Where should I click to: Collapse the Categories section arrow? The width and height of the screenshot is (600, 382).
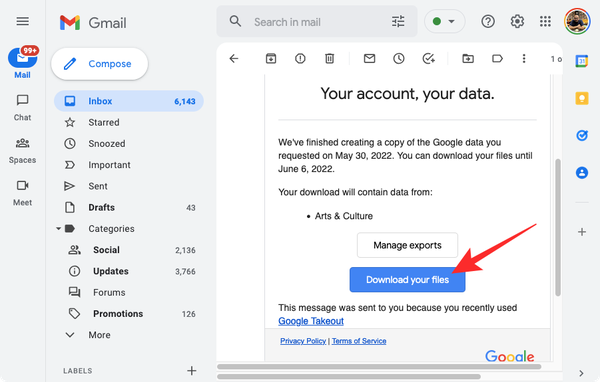pyautogui.click(x=59, y=229)
